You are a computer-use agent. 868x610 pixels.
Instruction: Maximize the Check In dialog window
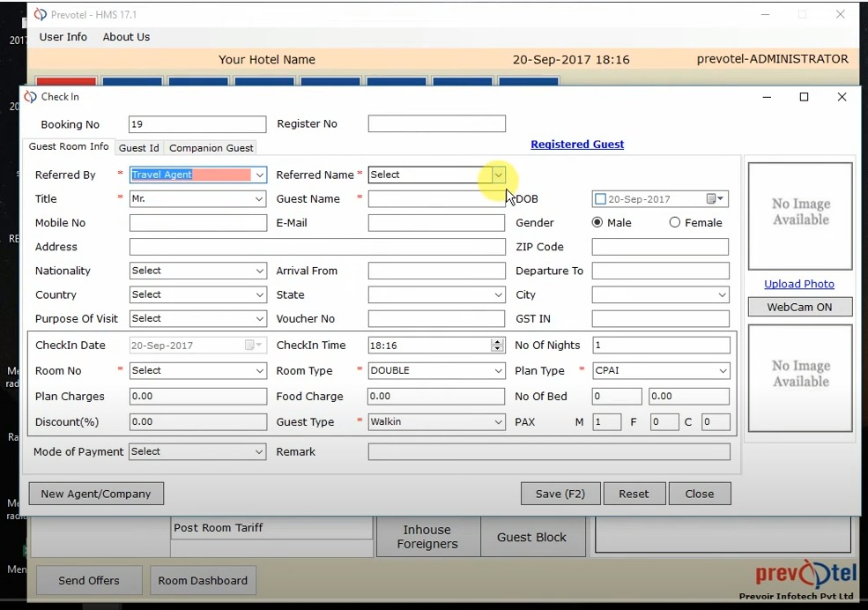click(x=804, y=97)
